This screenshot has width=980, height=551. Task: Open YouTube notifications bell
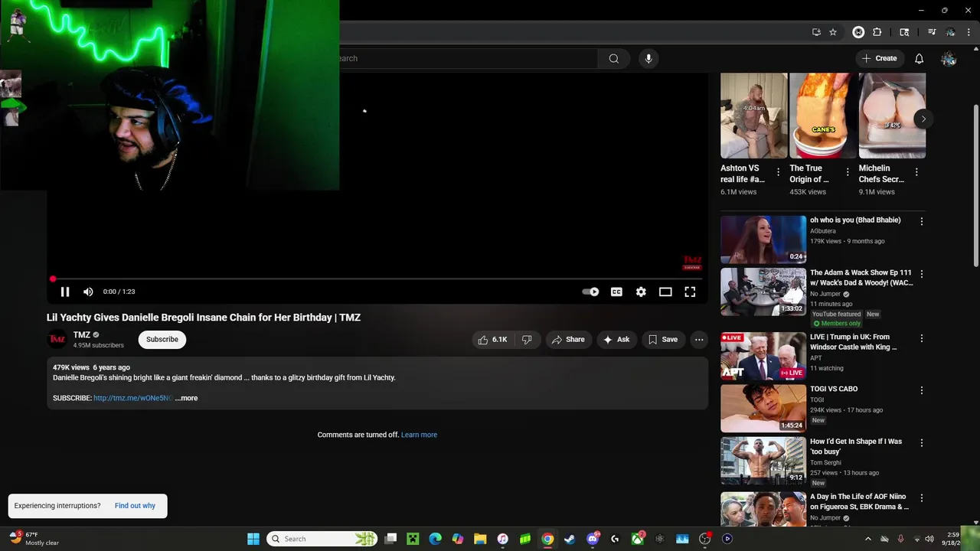click(x=919, y=58)
